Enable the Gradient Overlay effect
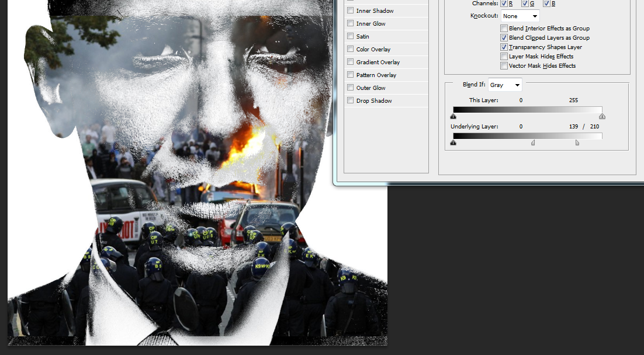This screenshot has height=355, width=644. coord(351,62)
